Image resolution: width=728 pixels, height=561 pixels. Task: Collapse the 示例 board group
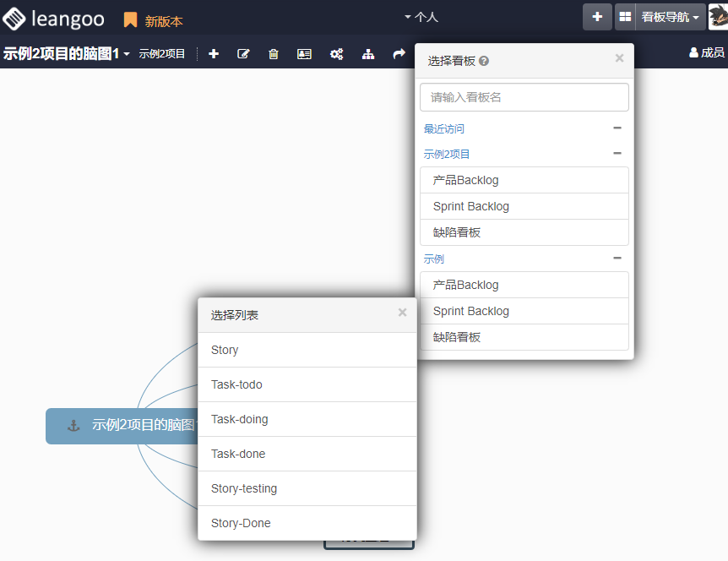click(x=617, y=259)
